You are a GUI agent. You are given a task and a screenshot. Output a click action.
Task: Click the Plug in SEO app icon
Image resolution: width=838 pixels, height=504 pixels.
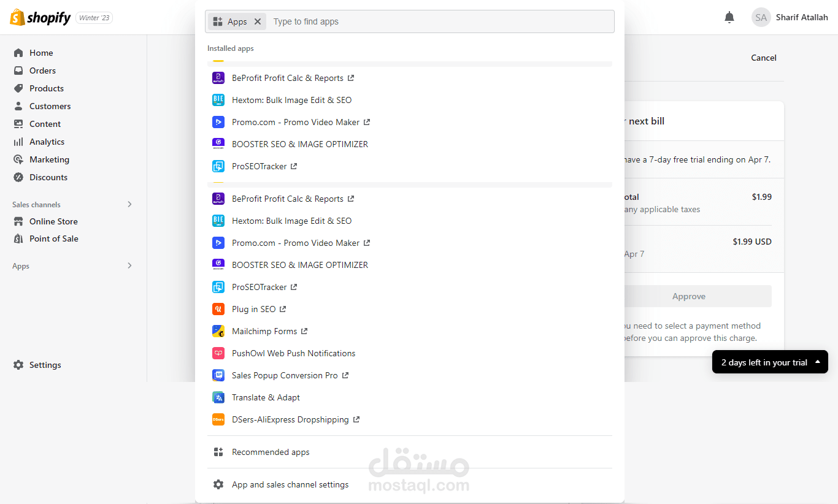tap(218, 309)
